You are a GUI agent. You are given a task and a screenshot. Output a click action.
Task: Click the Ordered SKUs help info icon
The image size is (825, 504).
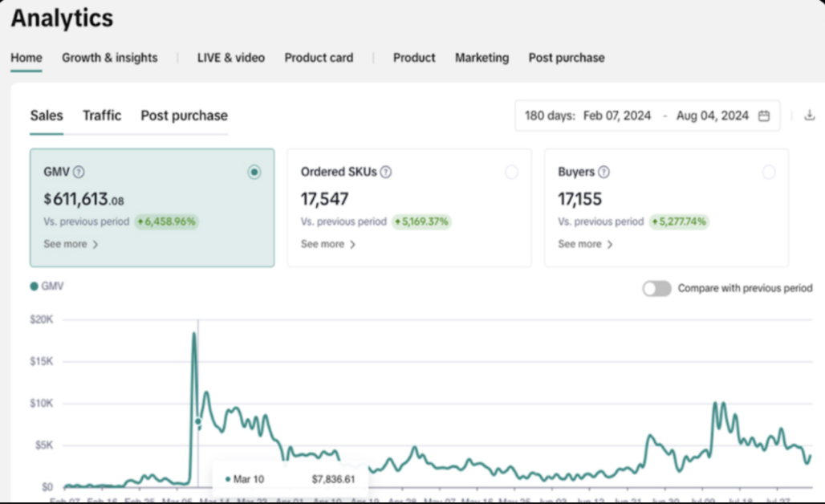point(386,172)
